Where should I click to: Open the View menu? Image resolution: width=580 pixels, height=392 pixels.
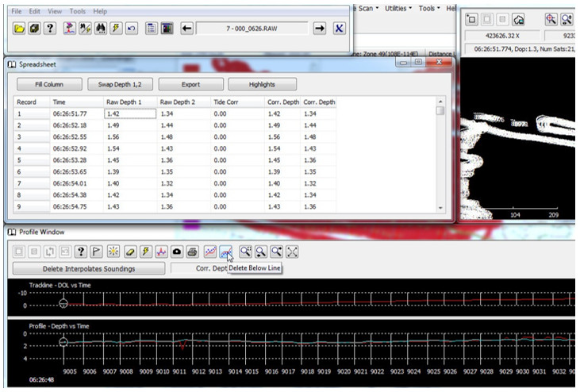pos(55,11)
